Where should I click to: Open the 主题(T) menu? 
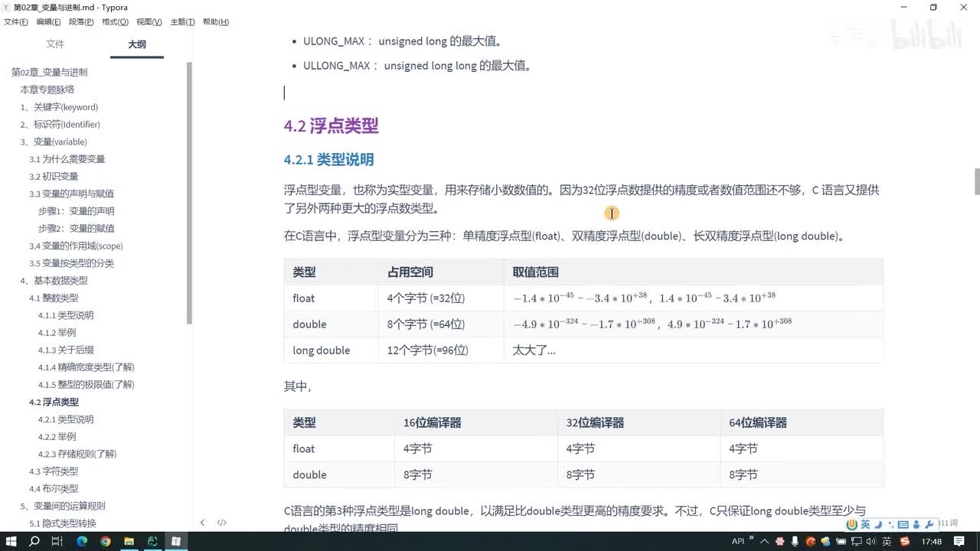coord(182,22)
